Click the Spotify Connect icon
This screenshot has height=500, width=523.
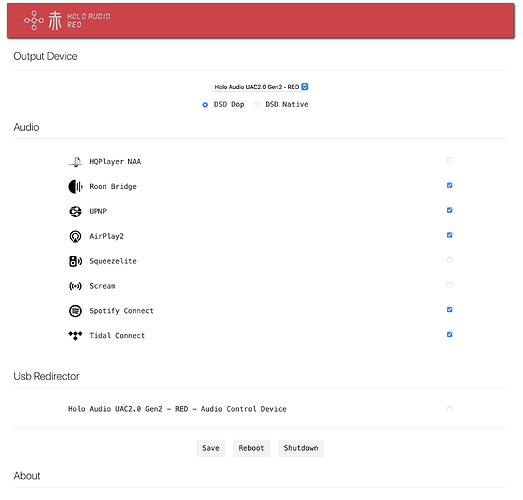click(75, 311)
